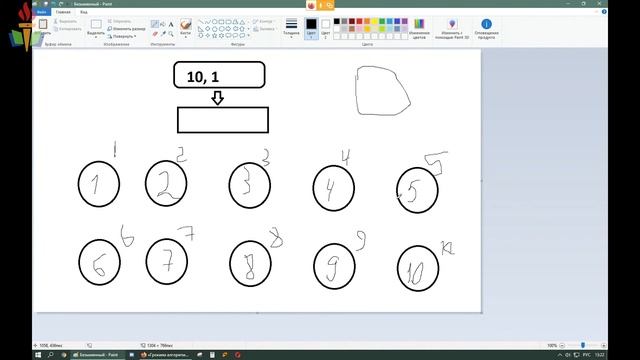
Task: Click the Copy (Копировать) button
Action: pos(68,29)
